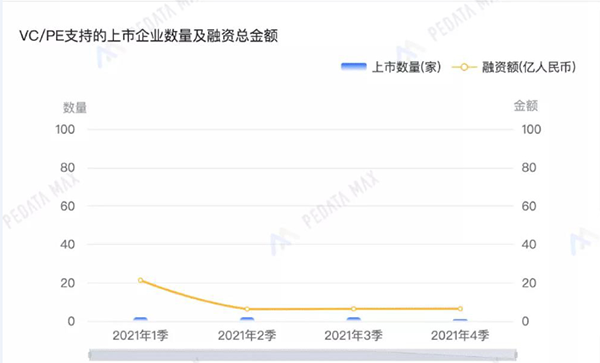This screenshot has height=363, width=600.
Task: Click the 2021年4季 axis label
Action: tap(460, 335)
